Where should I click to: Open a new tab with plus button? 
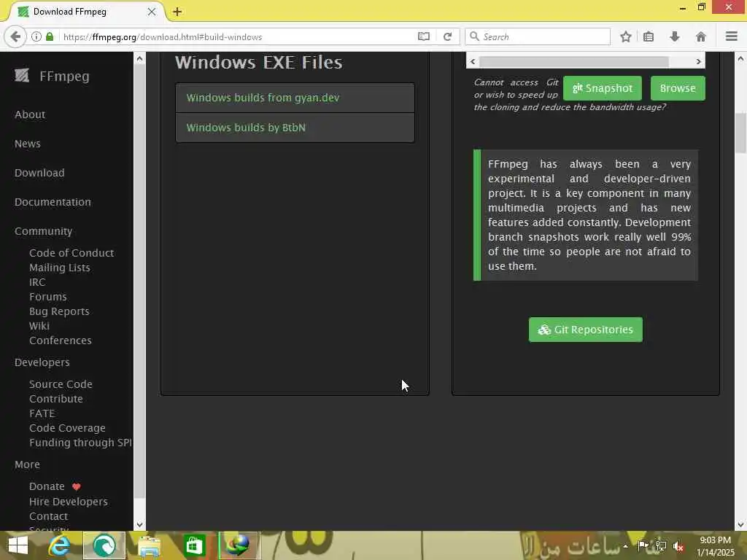177,12
